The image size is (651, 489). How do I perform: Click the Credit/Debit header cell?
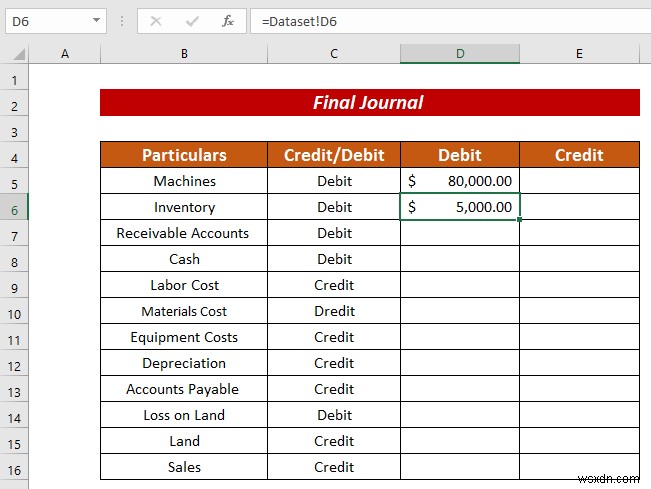[x=334, y=155]
